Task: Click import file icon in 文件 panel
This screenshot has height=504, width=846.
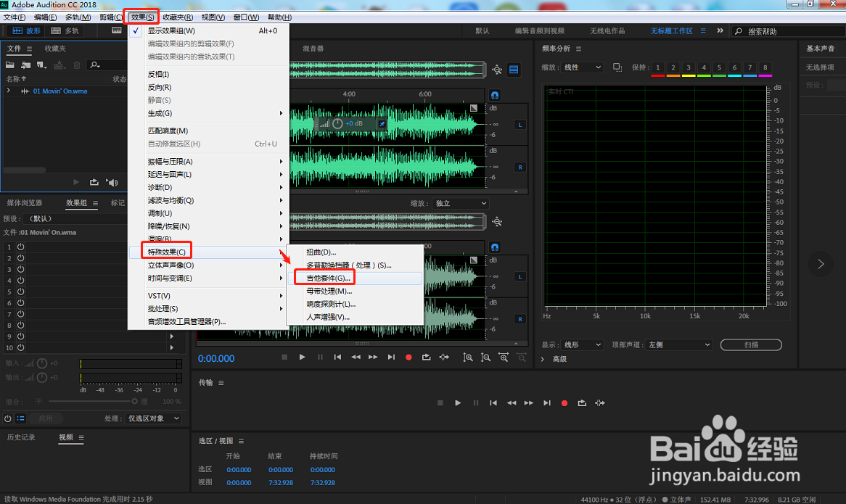Action: pos(26,65)
